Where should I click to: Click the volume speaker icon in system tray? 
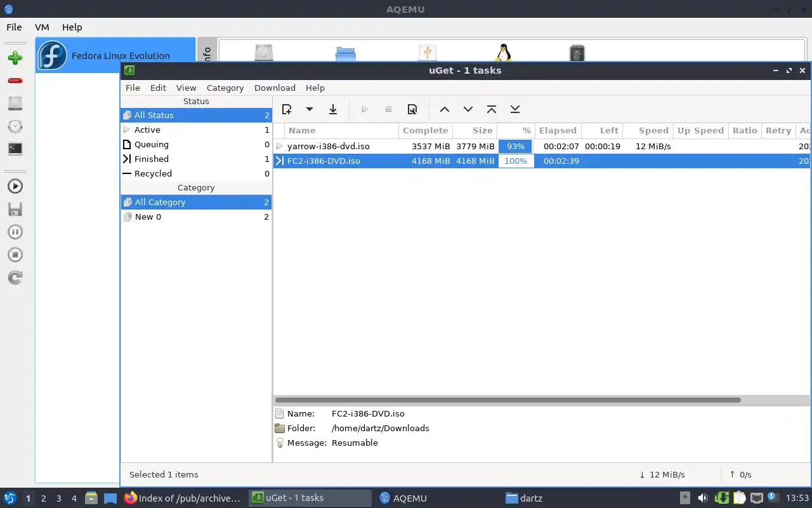point(703,498)
